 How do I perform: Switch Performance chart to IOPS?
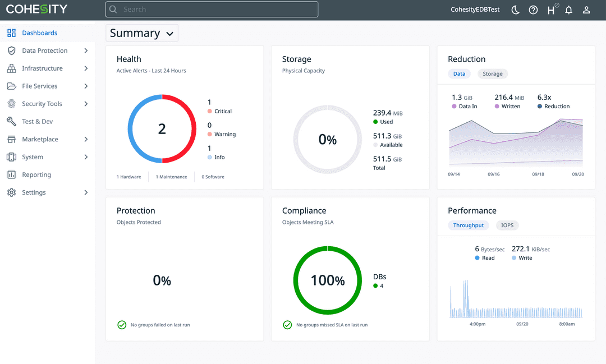(507, 225)
